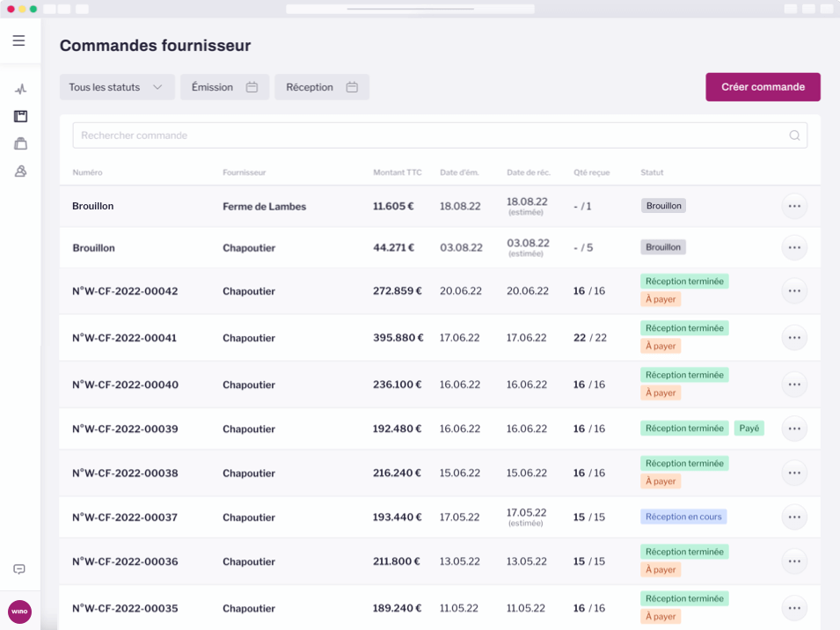The image size is (840, 630).
Task: Open the navigation hamburger menu
Action: [18, 40]
